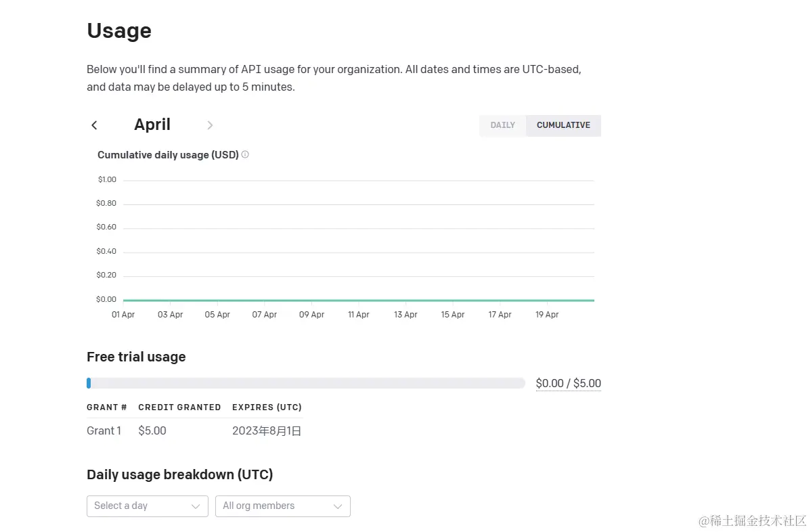Click the Grant 1 row label
The image size is (811, 532).
(x=104, y=430)
